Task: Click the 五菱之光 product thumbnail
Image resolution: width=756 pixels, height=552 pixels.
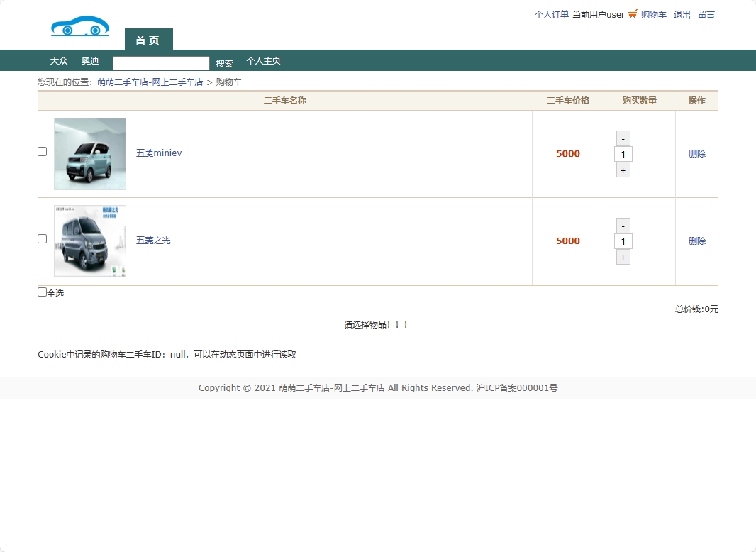Action: pyautogui.click(x=89, y=241)
